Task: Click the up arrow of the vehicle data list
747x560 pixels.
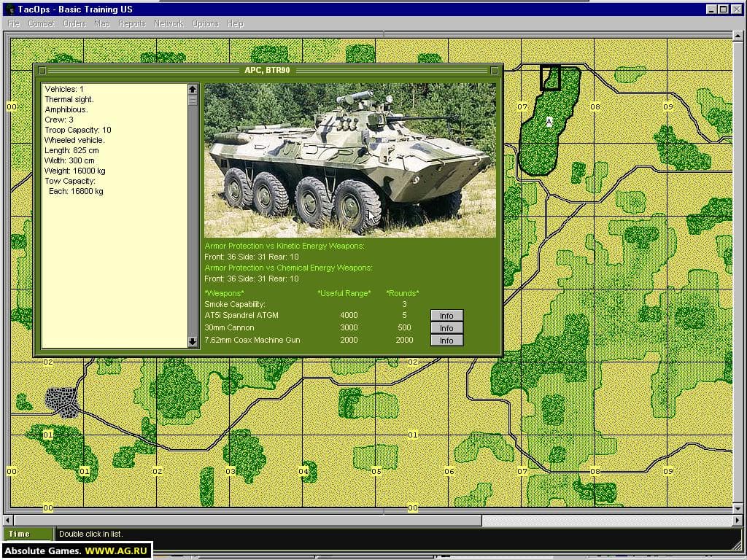Action: (x=193, y=90)
